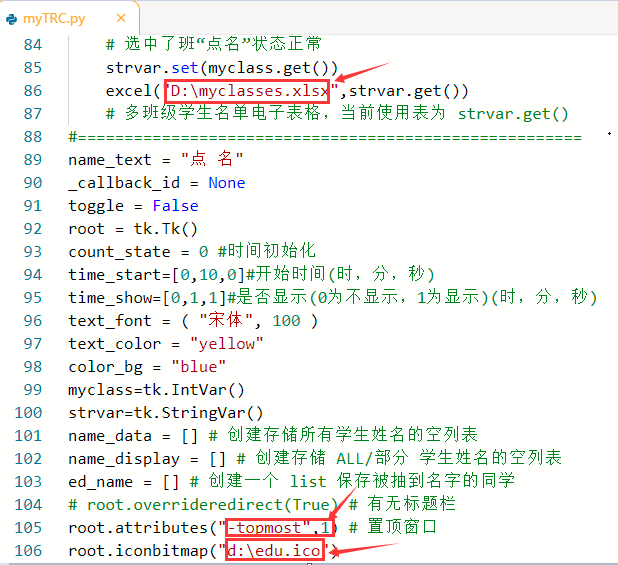Click time_start list on line 94
The height and width of the screenshot is (565, 618).
(x=156, y=275)
